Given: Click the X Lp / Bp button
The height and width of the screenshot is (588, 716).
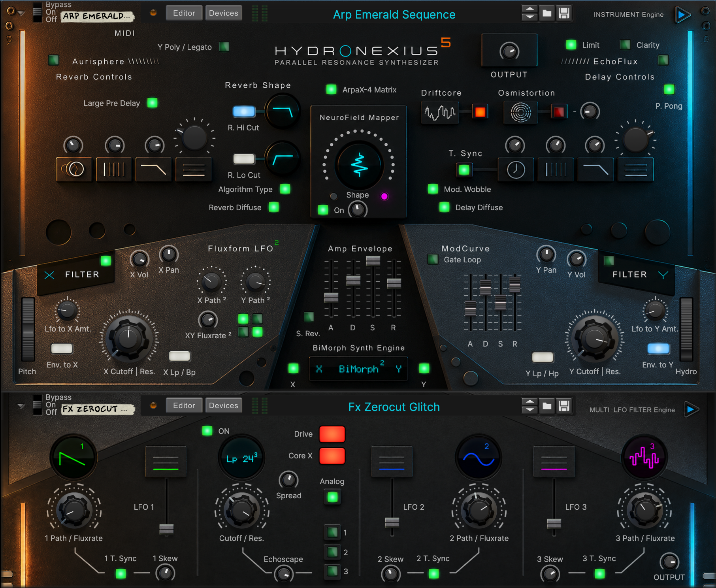Looking at the screenshot, I should 180,356.
